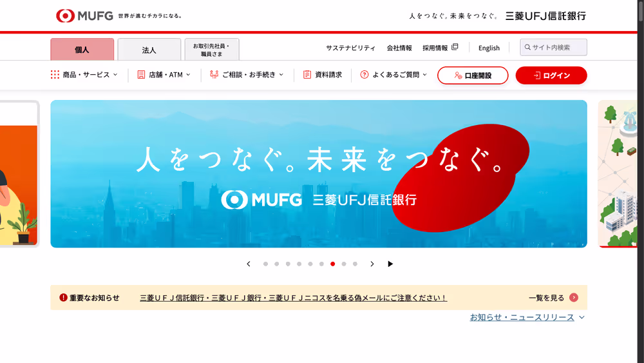Click the building icon beside 店舗・ATM

click(141, 75)
